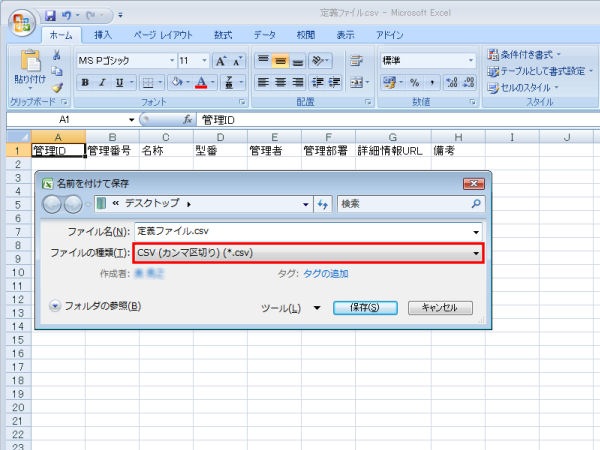
Task: Toggle underline formatting in font group
Action: click(x=119, y=82)
